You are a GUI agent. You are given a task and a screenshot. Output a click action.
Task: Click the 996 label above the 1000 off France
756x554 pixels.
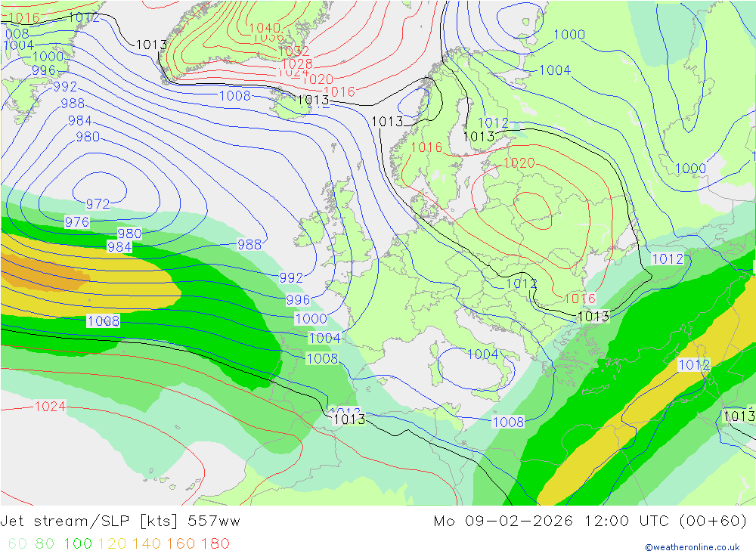[x=298, y=300]
